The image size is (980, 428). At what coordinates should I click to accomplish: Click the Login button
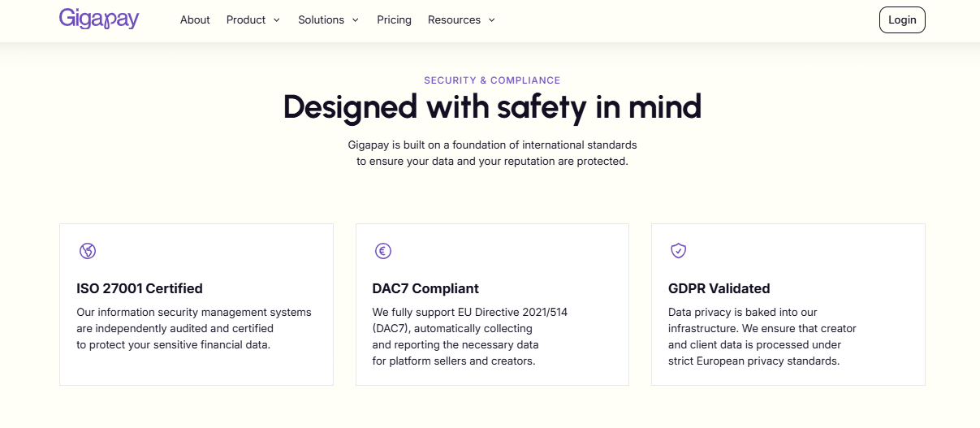pyautogui.click(x=902, y=19)
